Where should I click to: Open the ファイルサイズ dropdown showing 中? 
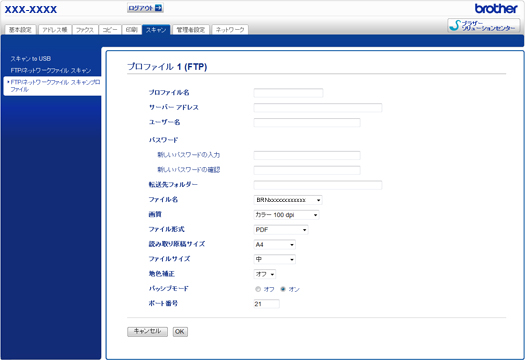pos(275,259)
